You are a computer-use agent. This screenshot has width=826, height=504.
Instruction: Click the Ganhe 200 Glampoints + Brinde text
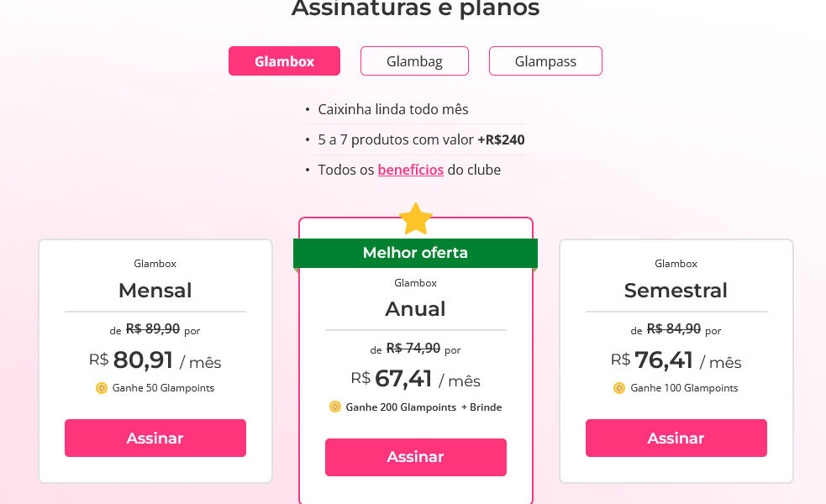(x=424, y=407)
